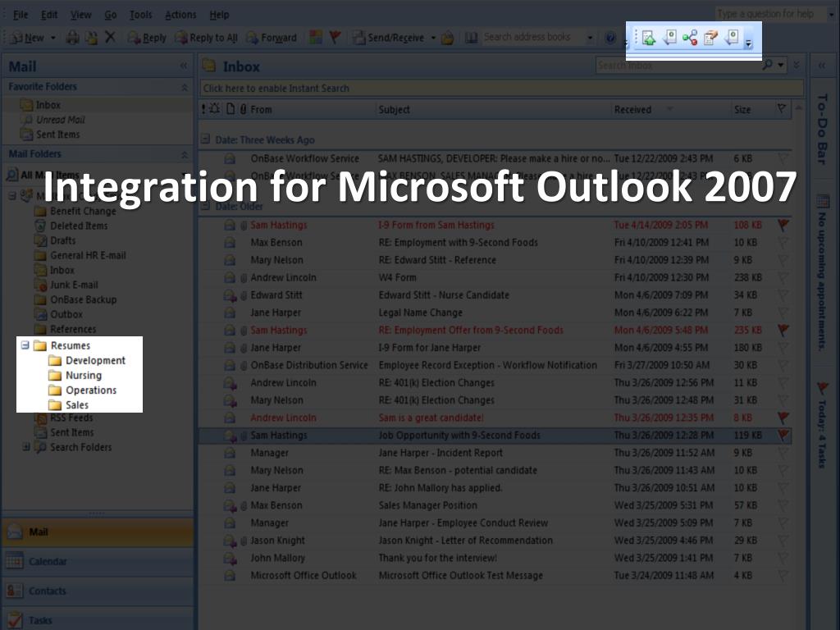Sort by the Reminder bell column

pyautogui.click(x=214, y=109)
